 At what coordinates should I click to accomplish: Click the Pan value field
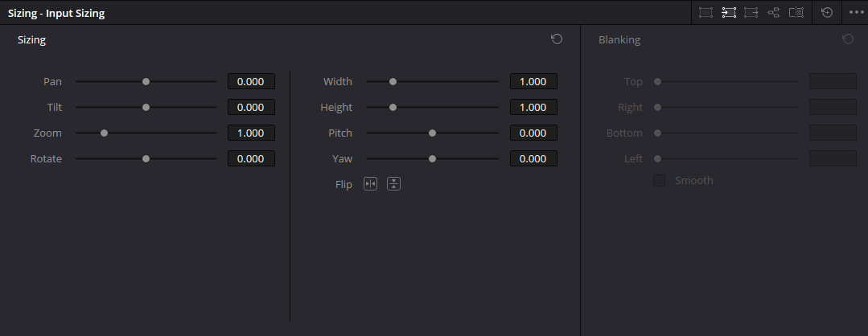[251, 81]
